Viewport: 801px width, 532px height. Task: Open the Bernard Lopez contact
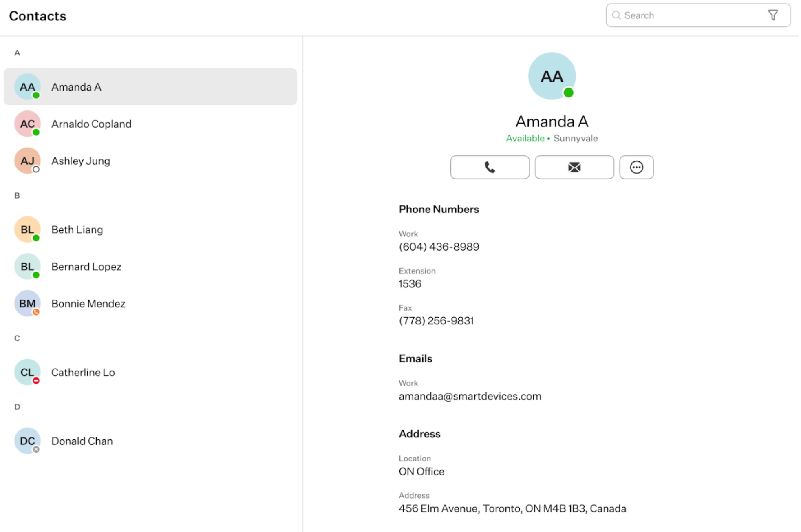tap(150, 267)
